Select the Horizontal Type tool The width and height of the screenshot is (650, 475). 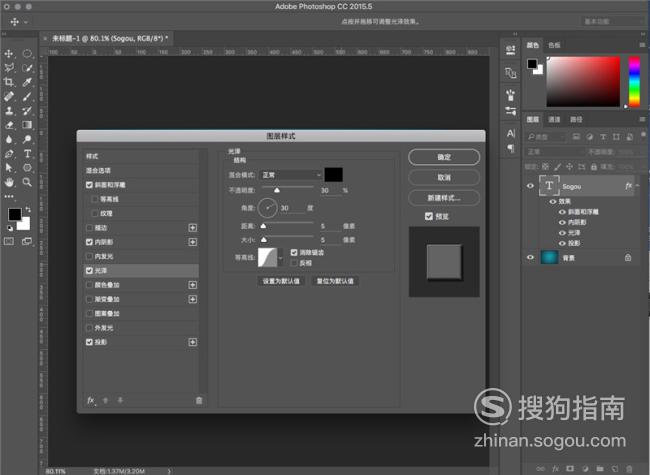tap(27, 154)
